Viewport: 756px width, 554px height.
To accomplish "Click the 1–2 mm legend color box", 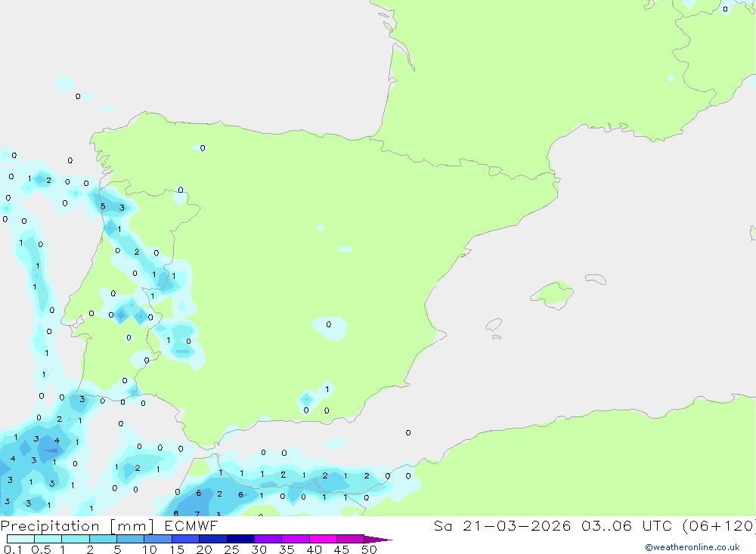I will click(x=76, y=539).
